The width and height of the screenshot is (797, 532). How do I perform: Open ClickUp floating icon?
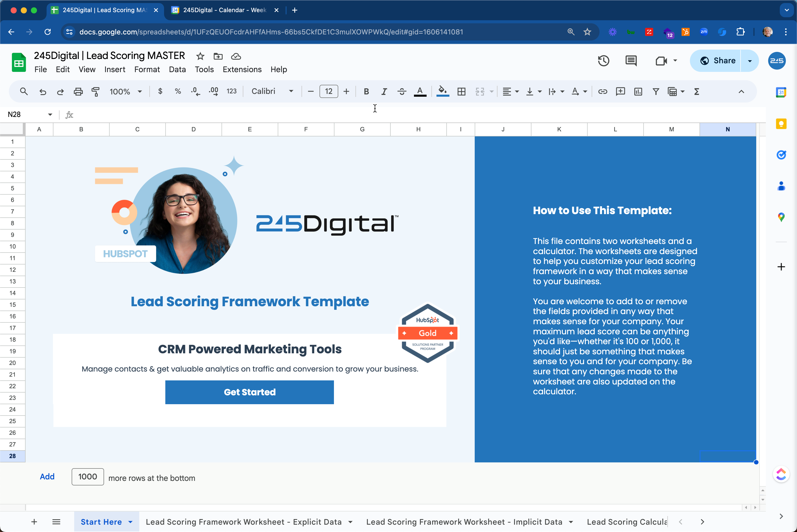(781, 474)
